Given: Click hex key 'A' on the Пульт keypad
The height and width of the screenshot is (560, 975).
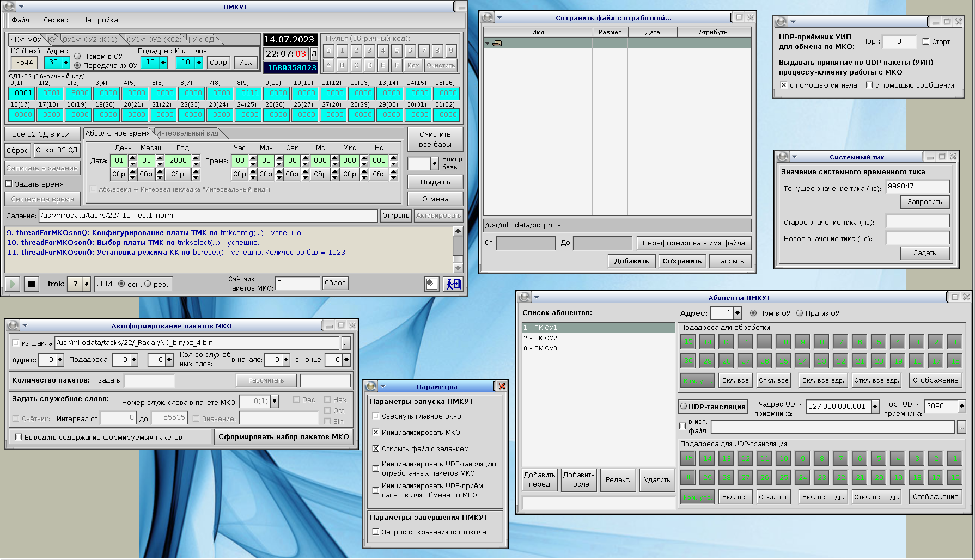Looking at the screenshot, I should coord(328,65).
